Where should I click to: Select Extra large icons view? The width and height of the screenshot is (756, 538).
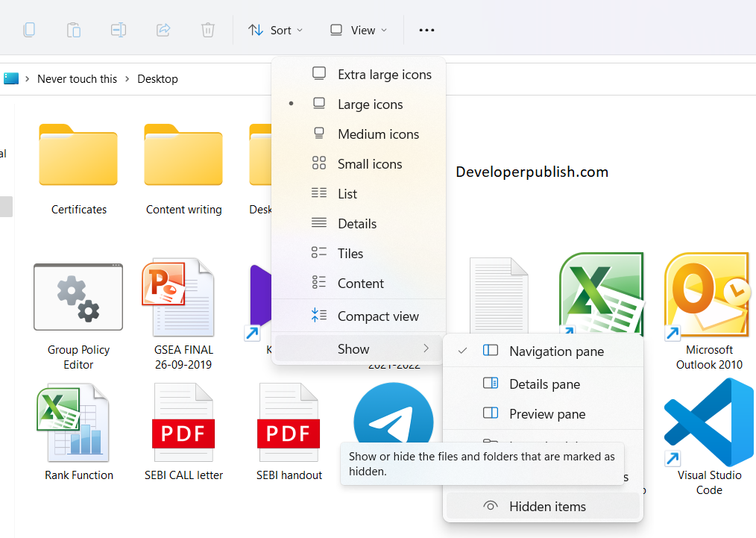click(x=359, y=75)
